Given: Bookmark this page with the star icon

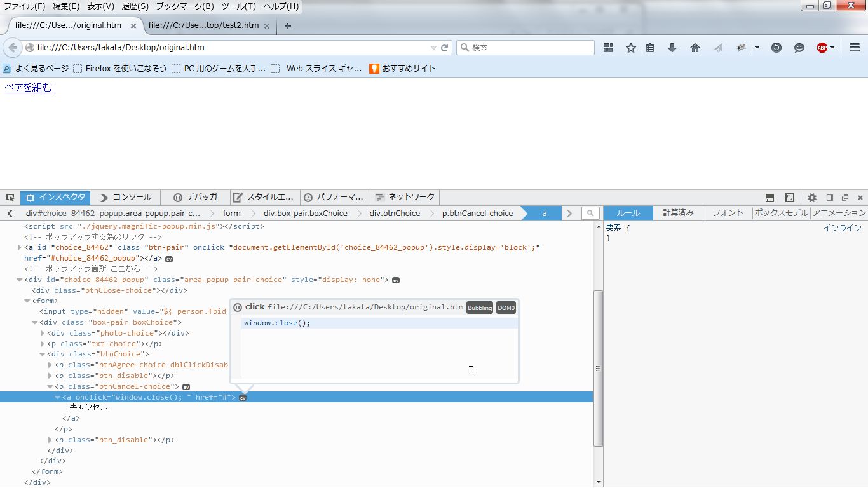Looking at the screenshot, I should pos(630,48).
